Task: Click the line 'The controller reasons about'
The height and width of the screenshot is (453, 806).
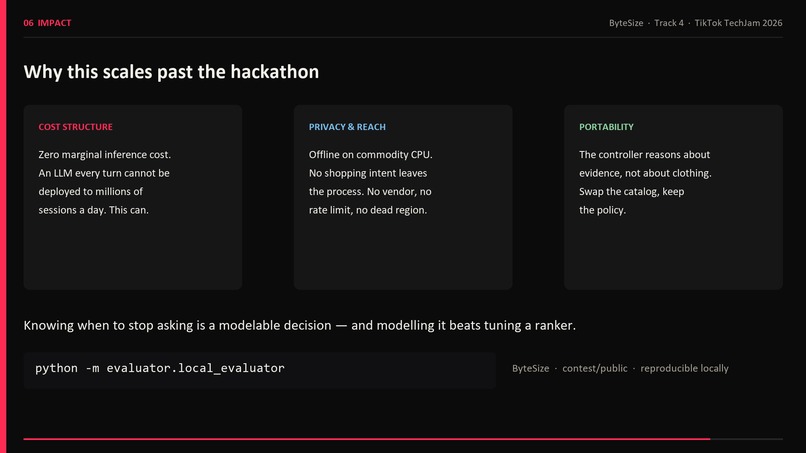Action: click(644, 154)
